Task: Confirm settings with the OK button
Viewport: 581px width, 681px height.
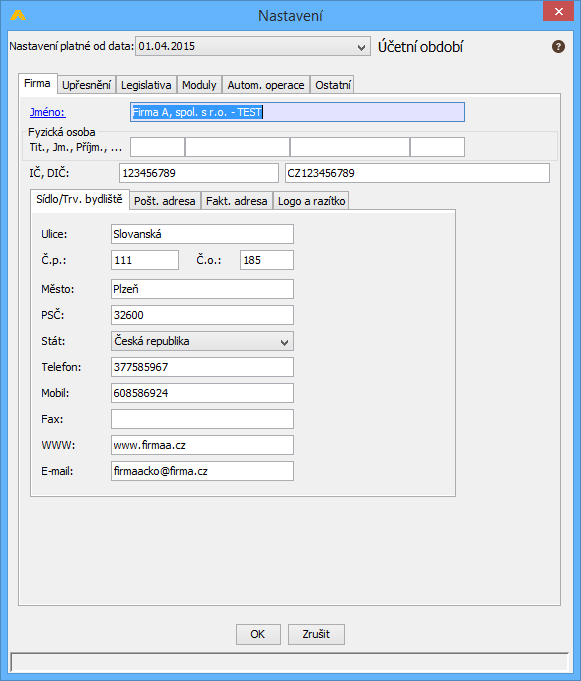Action: coord(258,634)
